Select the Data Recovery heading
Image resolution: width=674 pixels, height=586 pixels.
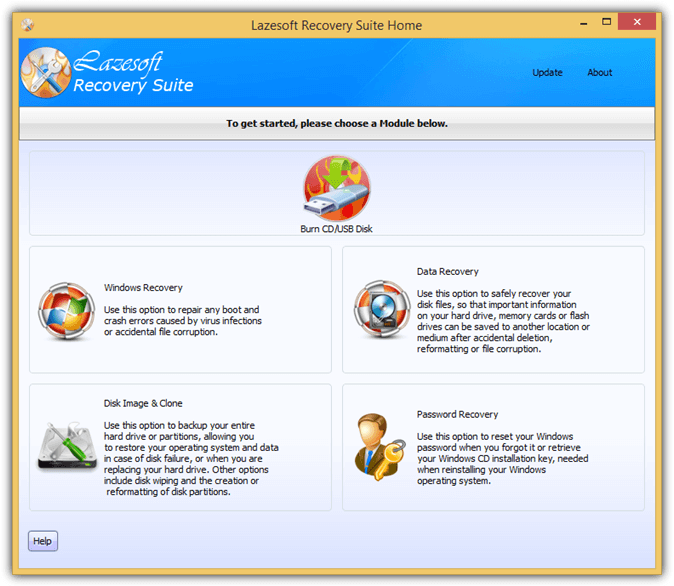447,272
